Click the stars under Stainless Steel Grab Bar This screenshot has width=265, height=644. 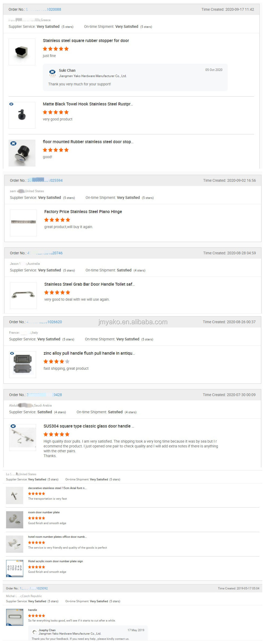[x=57, y=293]
